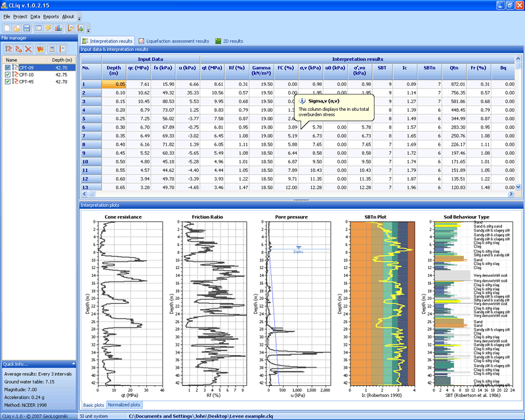Click the table vertical scrollbar down arrow
The height and width of the screenshot is (420, 525).
518,187
